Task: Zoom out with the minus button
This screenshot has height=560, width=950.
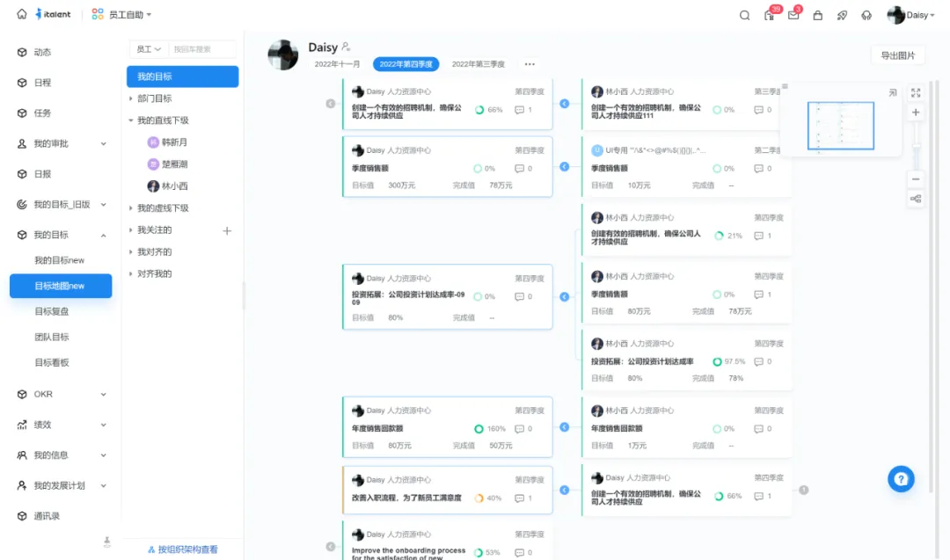Action: click(x=916, y=178)
